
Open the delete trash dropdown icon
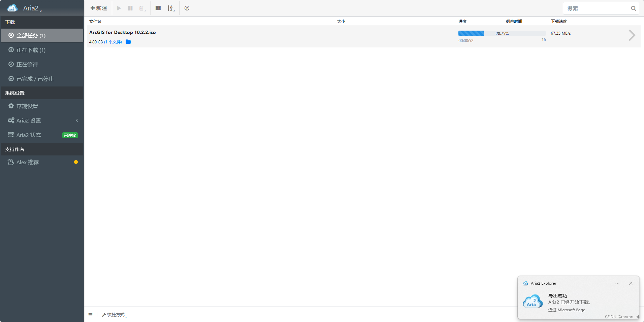(x=142, y=8)
